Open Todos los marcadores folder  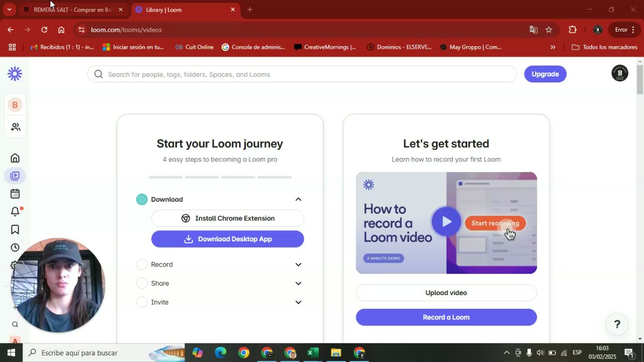point(605,47)
